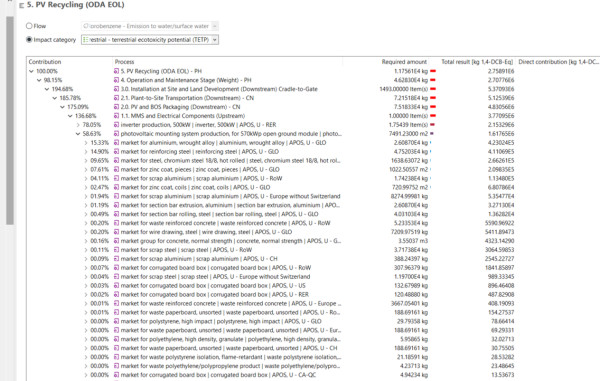Expand the 15.33% aluminium wrought alloy row
This screenshot has height=381, width=600.
click(86, 143)
